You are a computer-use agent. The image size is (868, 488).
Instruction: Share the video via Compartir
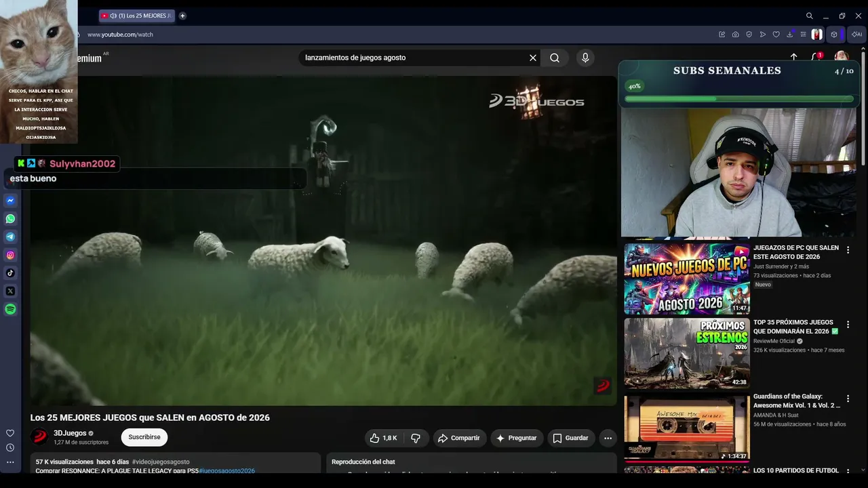458,438
